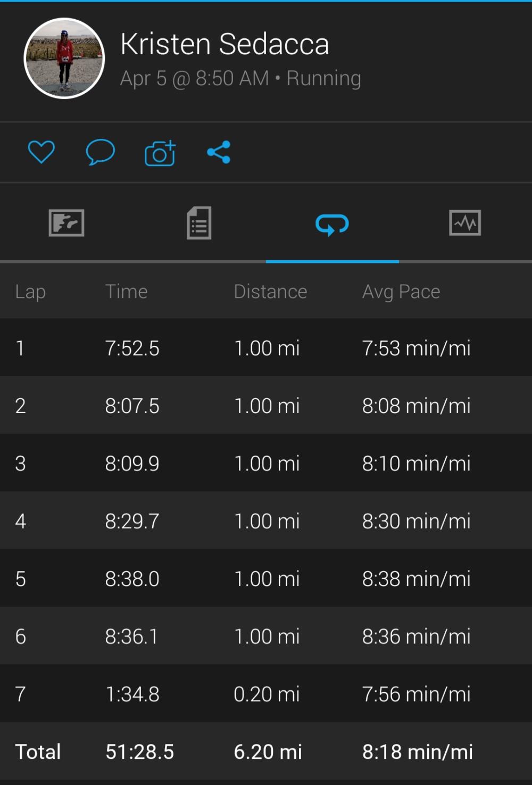Tap the heart like icon
Screen dimensions: 532x785
click(x=41, y=152)
